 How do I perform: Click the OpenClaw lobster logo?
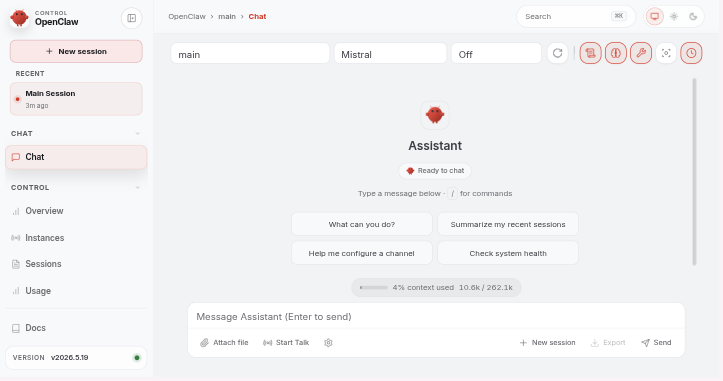point(19,18)
